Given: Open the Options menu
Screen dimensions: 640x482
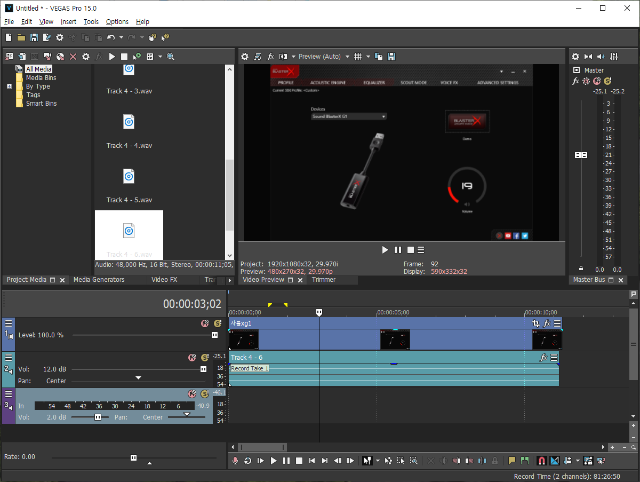Looking at the screenshot, I should (117, 22).
